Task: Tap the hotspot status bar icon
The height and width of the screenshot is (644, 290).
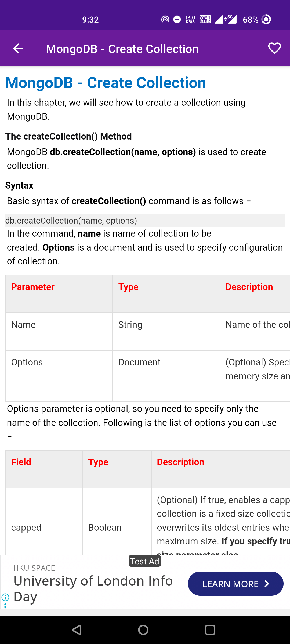Action: tap(165, 19)
